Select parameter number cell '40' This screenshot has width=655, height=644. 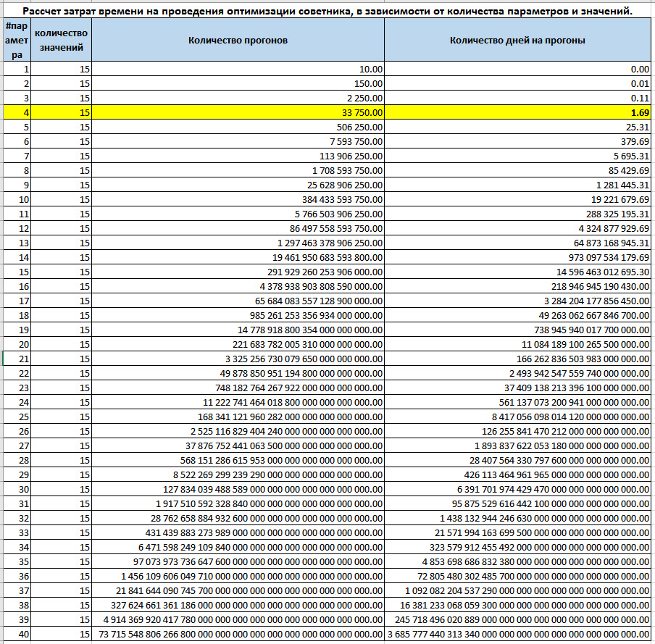[x=17, y=634]
